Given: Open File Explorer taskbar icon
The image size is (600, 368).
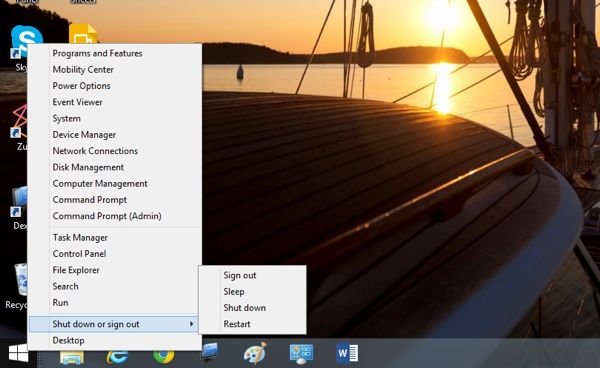Looking at the screenshot, I should click(x=72, y=358).
